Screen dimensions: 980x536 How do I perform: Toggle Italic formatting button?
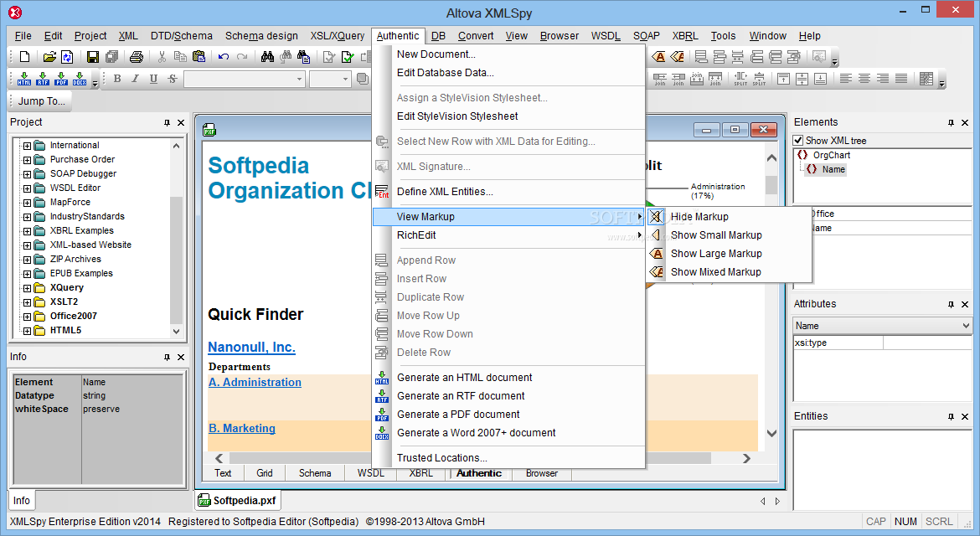coord(135,79)
